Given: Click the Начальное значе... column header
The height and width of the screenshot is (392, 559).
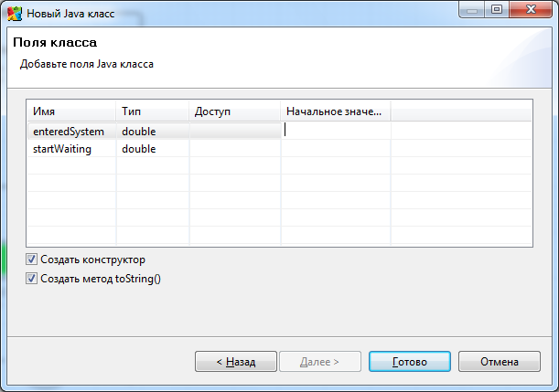Looking at the screenshot, I should click(x=335, y=111).
